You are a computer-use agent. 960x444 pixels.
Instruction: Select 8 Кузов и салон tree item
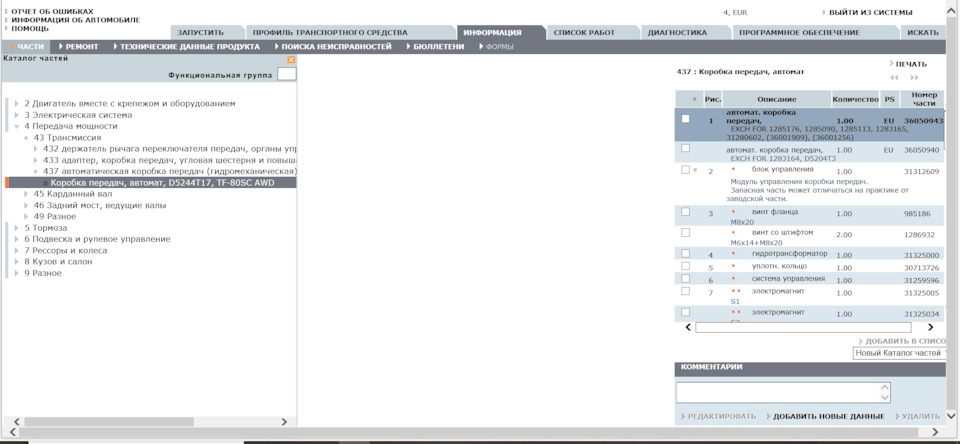tap(58, 262)
